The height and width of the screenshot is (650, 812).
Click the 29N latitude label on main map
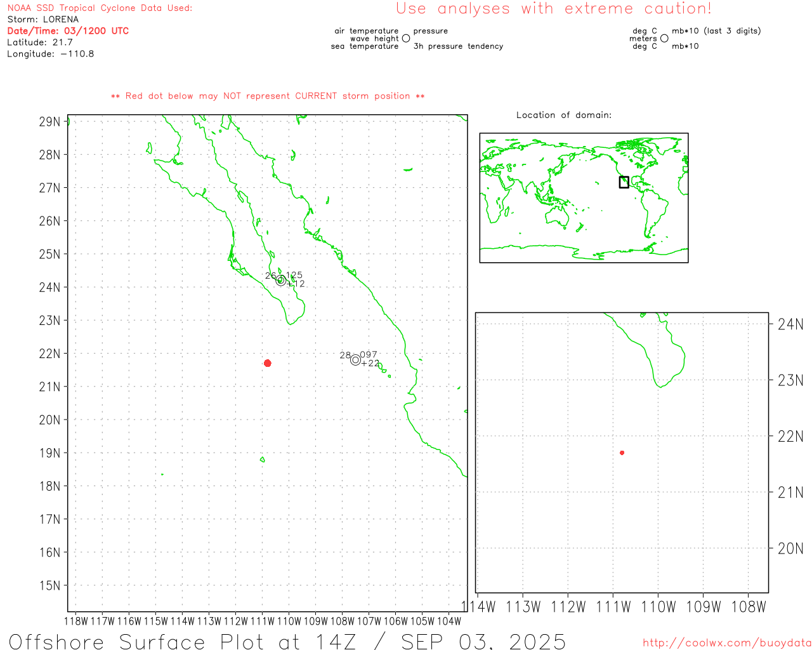click(x=49, y=122)
